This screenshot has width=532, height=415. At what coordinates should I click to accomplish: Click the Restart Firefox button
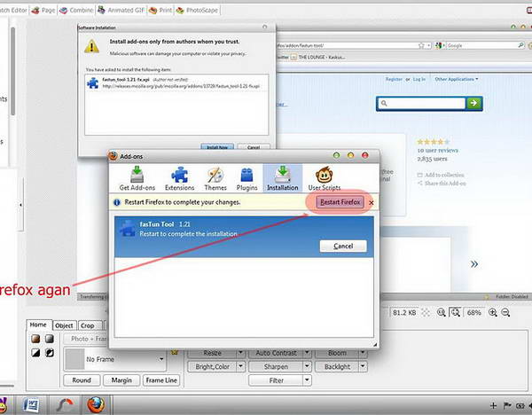[340, 202]
